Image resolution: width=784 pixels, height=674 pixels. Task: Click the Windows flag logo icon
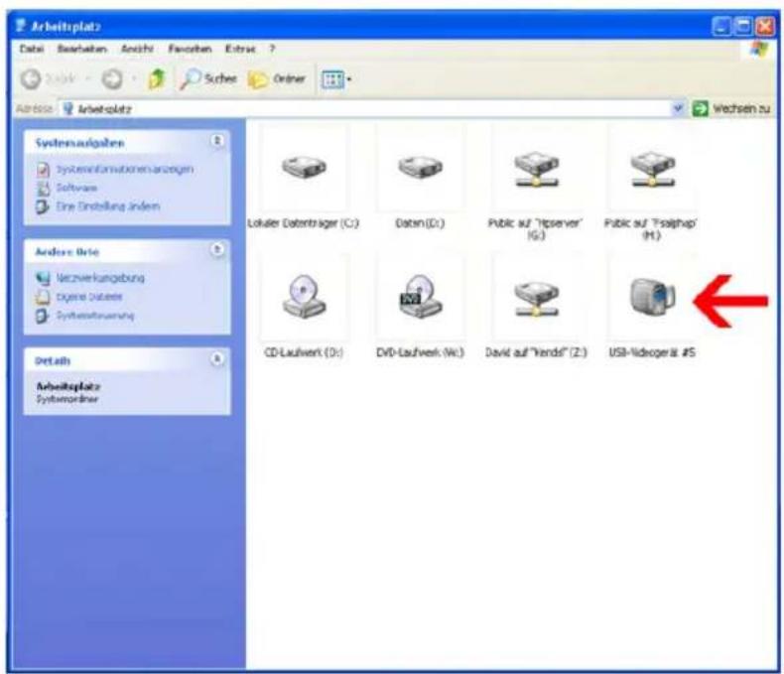[x=760, y=50]
